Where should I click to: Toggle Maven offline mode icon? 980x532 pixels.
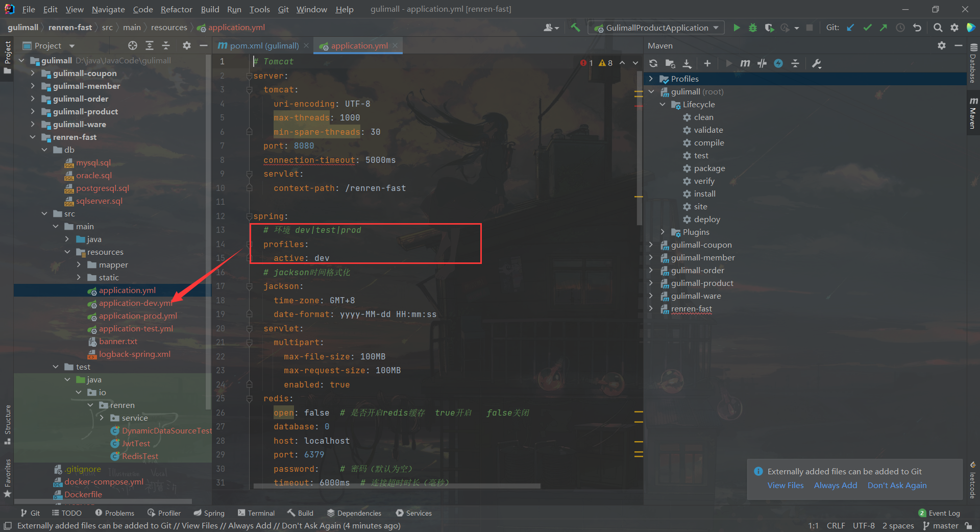click(762, 63)
